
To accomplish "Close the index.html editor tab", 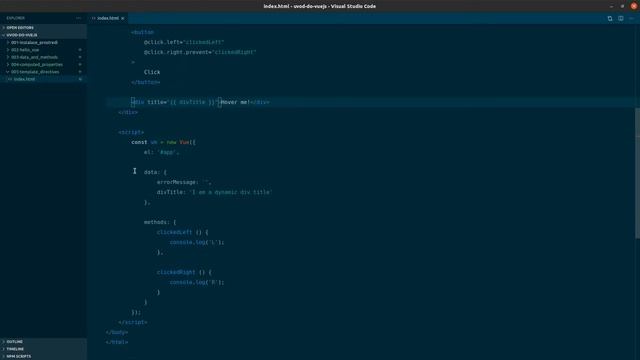I will click(x=122, y=18).
